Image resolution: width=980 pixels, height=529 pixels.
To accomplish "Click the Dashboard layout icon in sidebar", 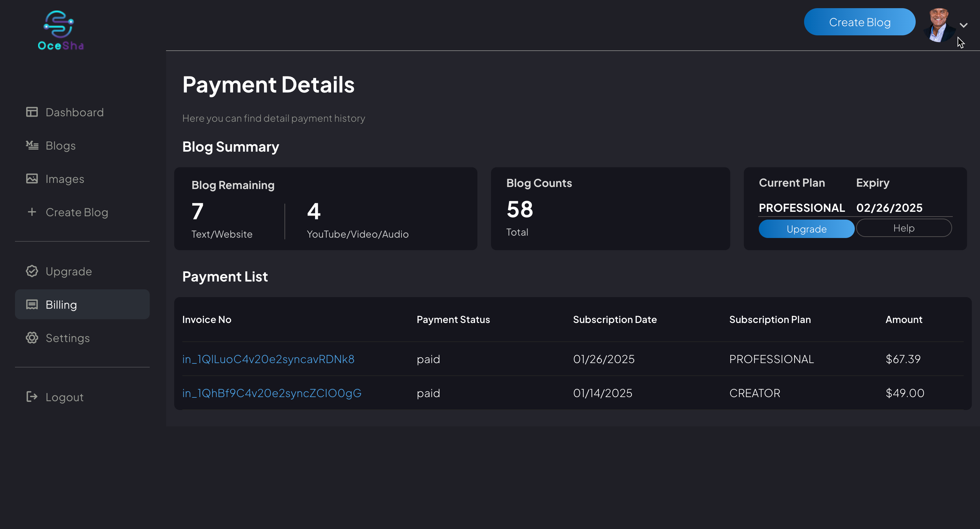I will pos(32,112).
